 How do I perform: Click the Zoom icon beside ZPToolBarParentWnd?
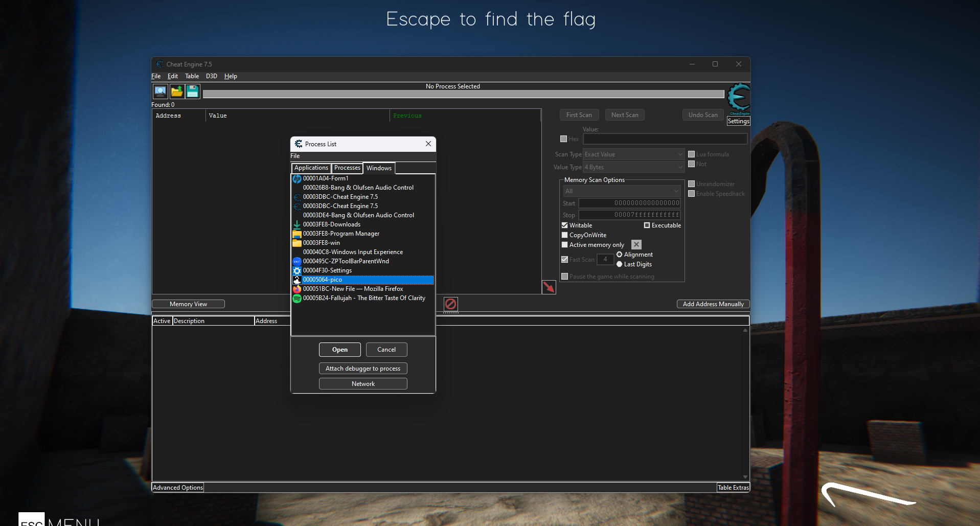(x=297, y=261)
